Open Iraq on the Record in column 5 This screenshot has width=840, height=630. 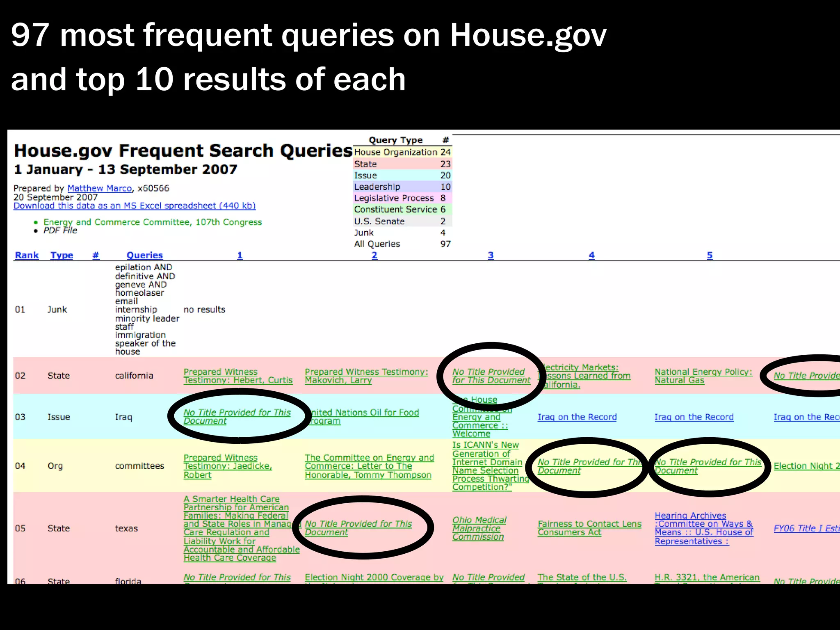click(x=694, y=417)
